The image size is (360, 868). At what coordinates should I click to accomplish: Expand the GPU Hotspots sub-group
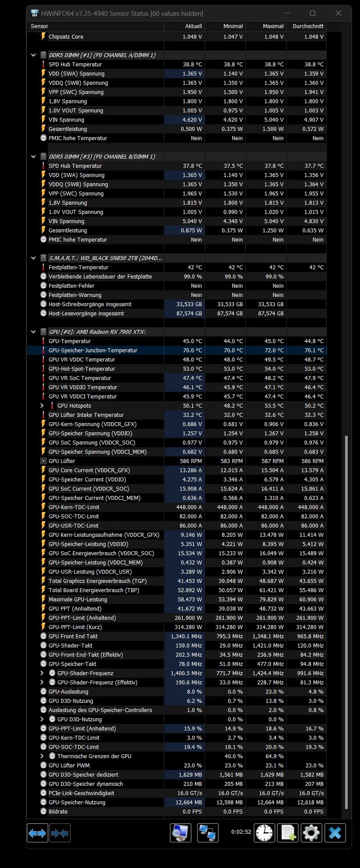click(42, 406)
